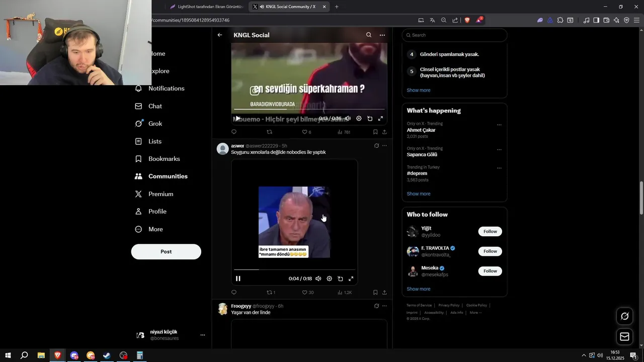Mute the 0:13 / 0:36 video

(348, 119)
